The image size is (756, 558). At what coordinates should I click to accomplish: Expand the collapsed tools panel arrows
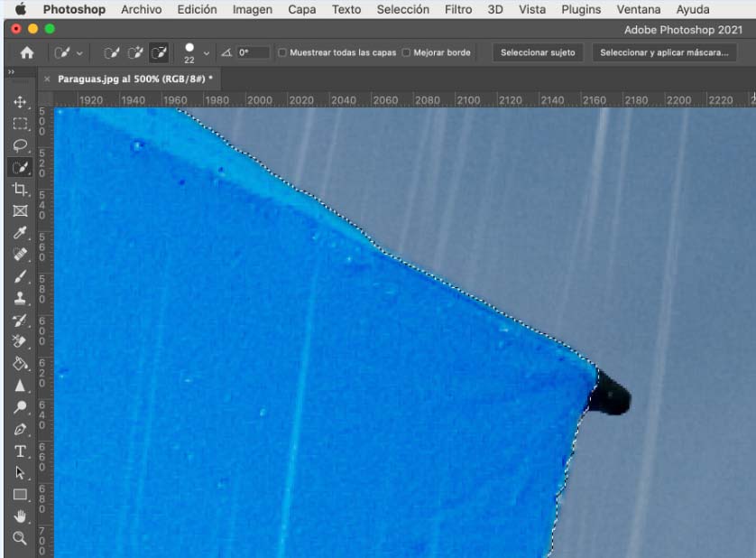(11, 72)
